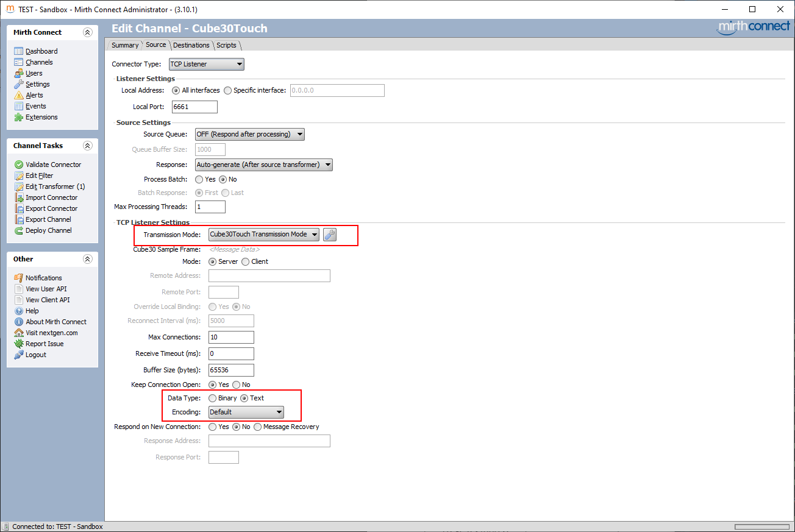Click the Report Issue bug icon
795x532 pixels.
coord(19,344)
